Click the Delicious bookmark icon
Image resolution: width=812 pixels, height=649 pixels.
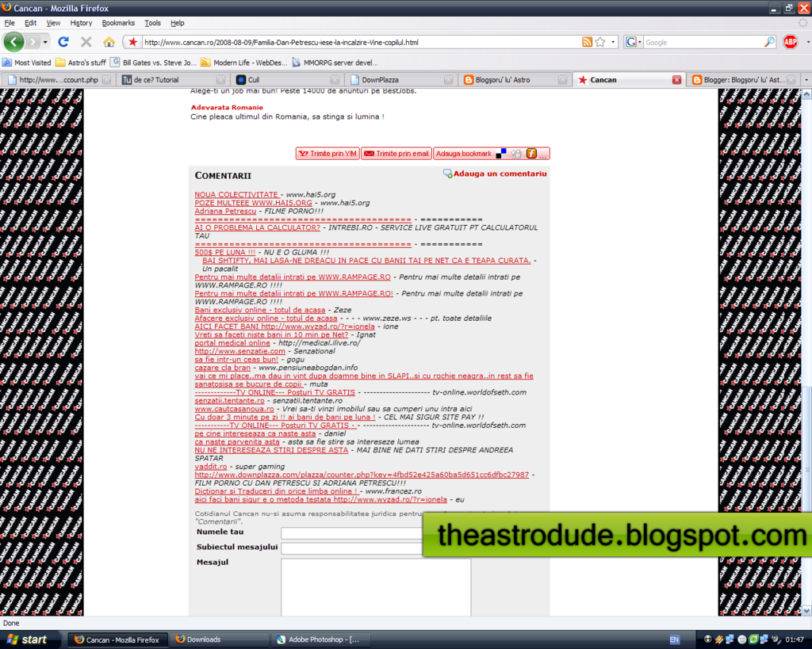point(501,153)
